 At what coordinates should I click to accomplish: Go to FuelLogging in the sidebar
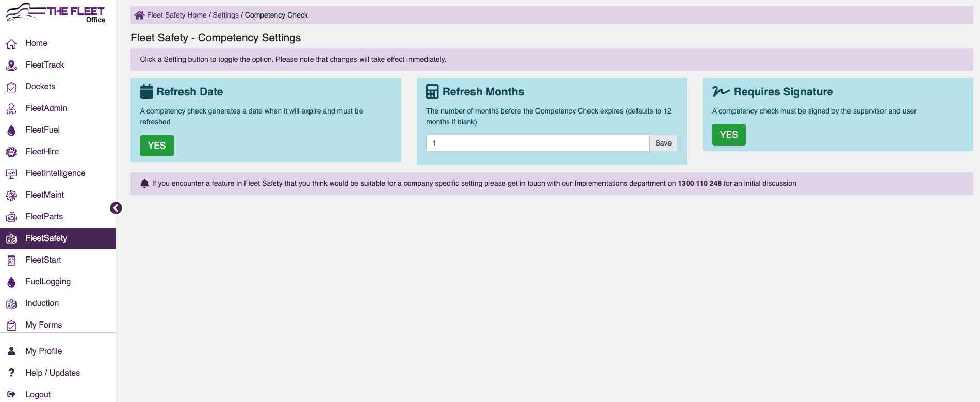click(x=58, y=282)
